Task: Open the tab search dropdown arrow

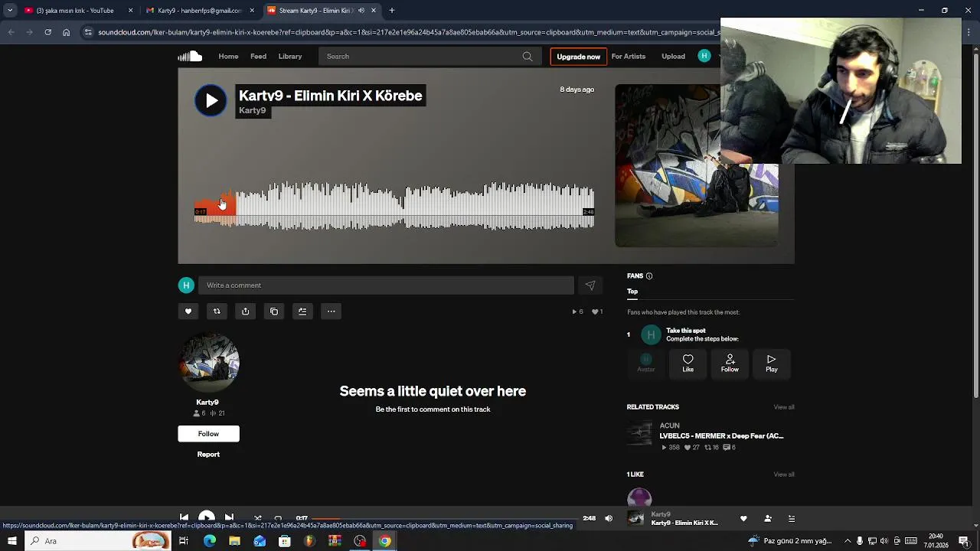Action: (x=10, y=11)
